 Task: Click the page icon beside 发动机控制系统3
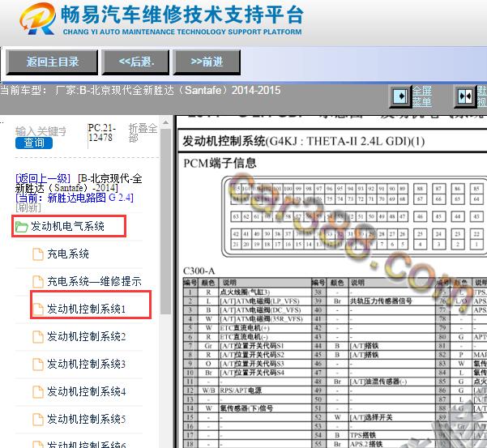[x=38, y=365]
